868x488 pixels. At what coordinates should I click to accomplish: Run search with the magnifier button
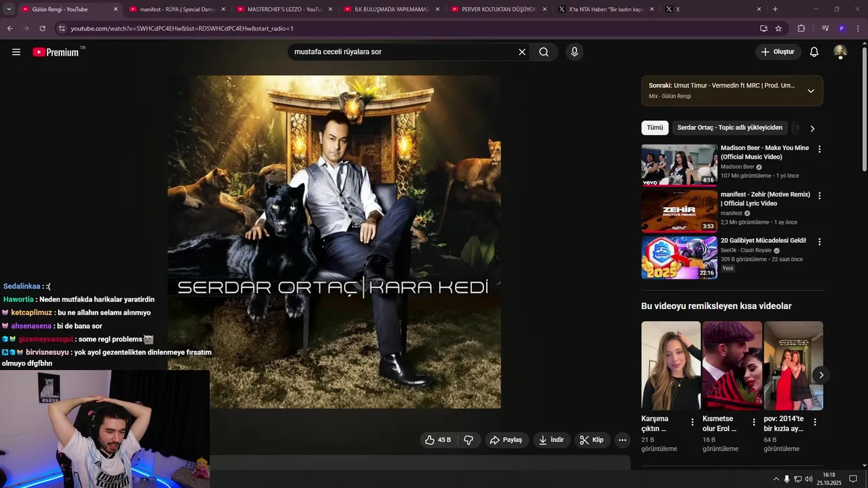[x=544, y=52]
